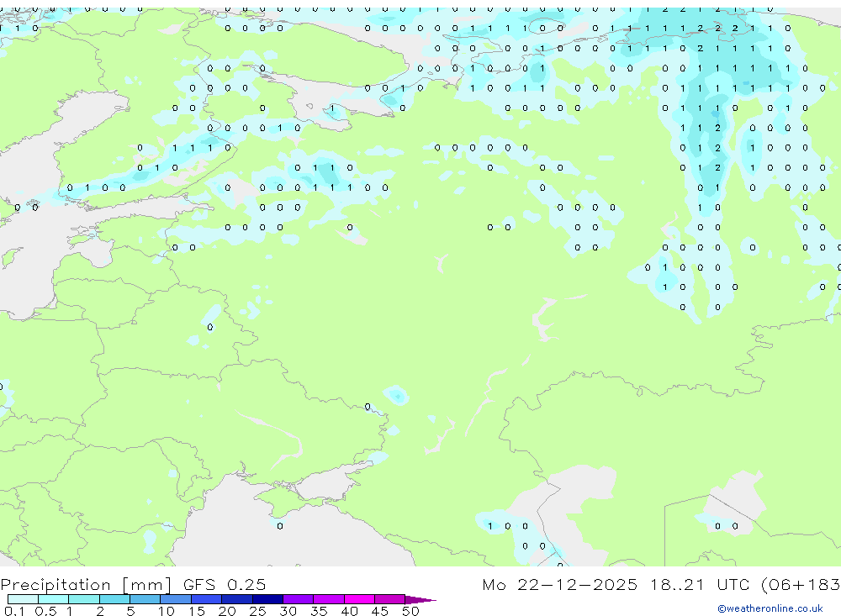Image resolution: width=841 pixels, height=616 pixels.
Task: Pick the 40–45 mm magenta legend swatch
Action: (x=359, y=599)
